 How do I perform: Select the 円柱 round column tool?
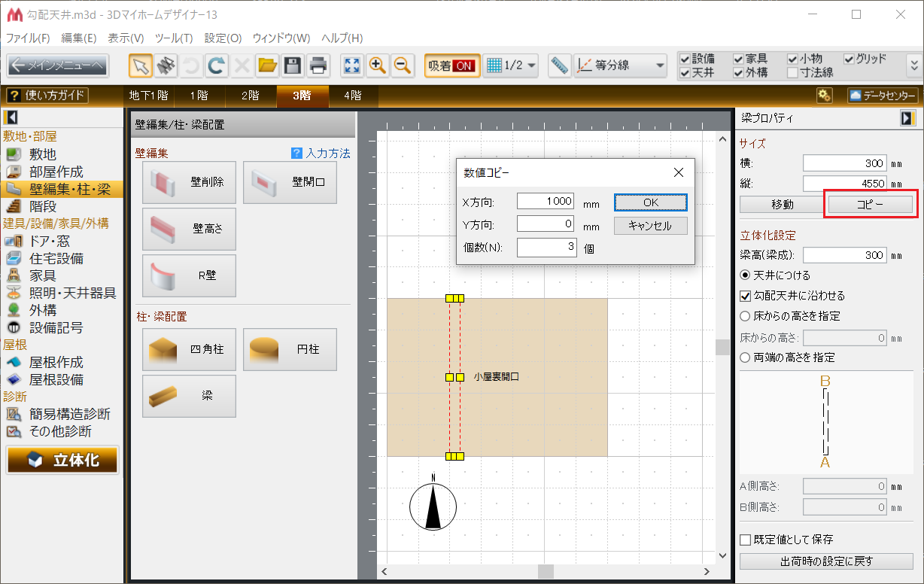pyautogui.click(x=290, y=349)
